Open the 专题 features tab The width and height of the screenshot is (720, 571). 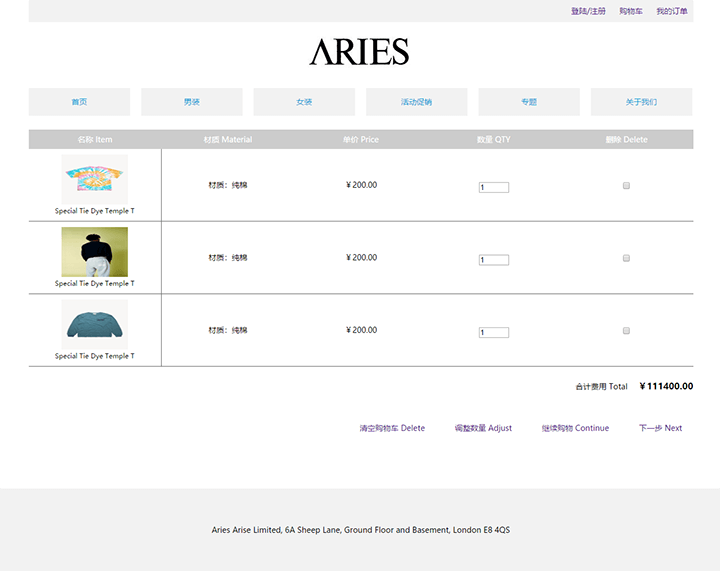(529, 102)
